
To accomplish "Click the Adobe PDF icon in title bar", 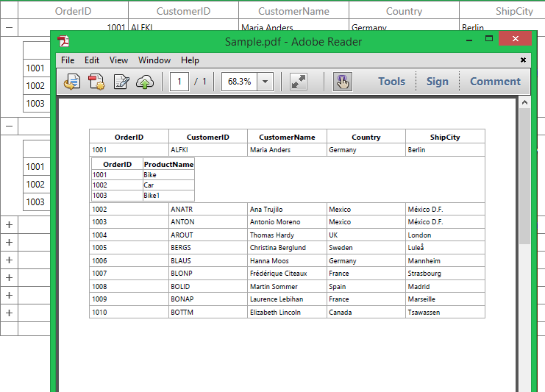I will click(x=64, y=41).
